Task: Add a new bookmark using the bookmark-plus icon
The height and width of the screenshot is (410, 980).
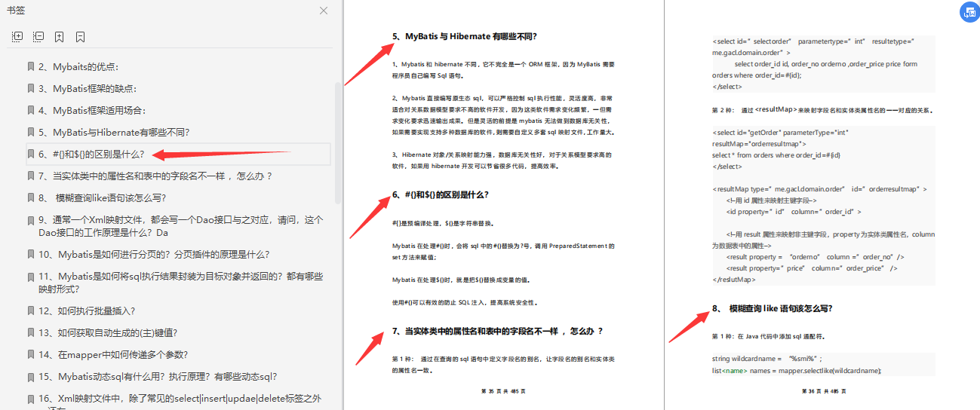Action: (60, 36)
